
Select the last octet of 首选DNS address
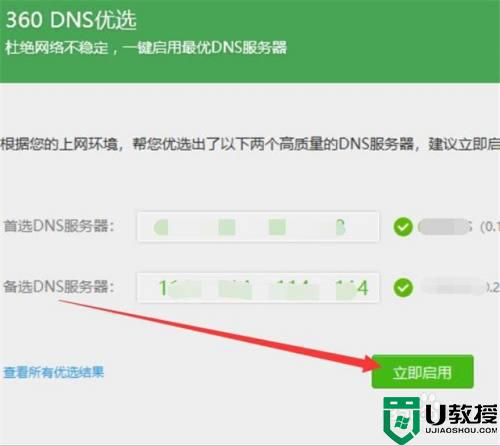tap(339, 227)
